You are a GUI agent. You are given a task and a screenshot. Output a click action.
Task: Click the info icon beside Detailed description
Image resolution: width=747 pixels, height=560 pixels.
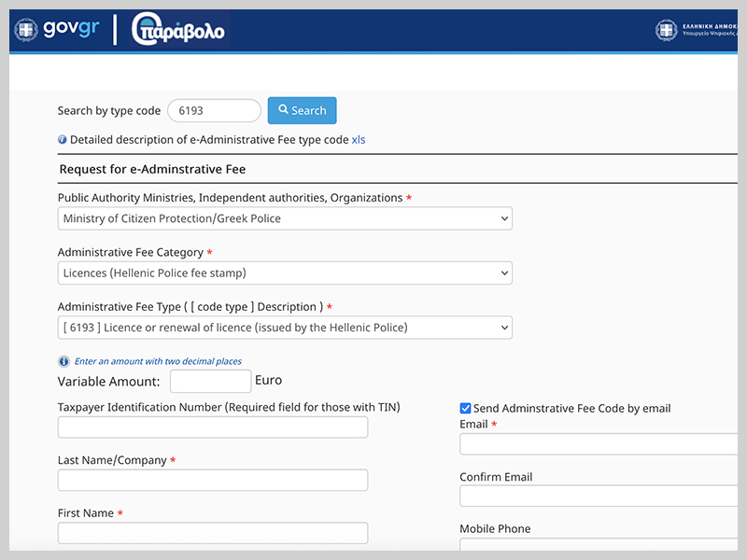click(x=63, y=140)
